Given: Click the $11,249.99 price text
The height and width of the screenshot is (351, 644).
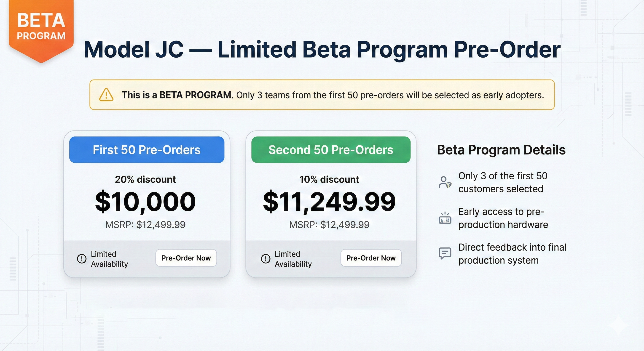Looking at the screenshot, I should (x=329, y=202).
